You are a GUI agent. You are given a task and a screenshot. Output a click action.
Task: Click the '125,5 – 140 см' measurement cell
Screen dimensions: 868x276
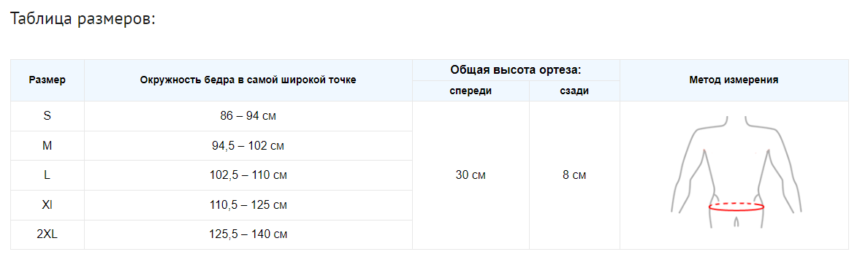248,234
